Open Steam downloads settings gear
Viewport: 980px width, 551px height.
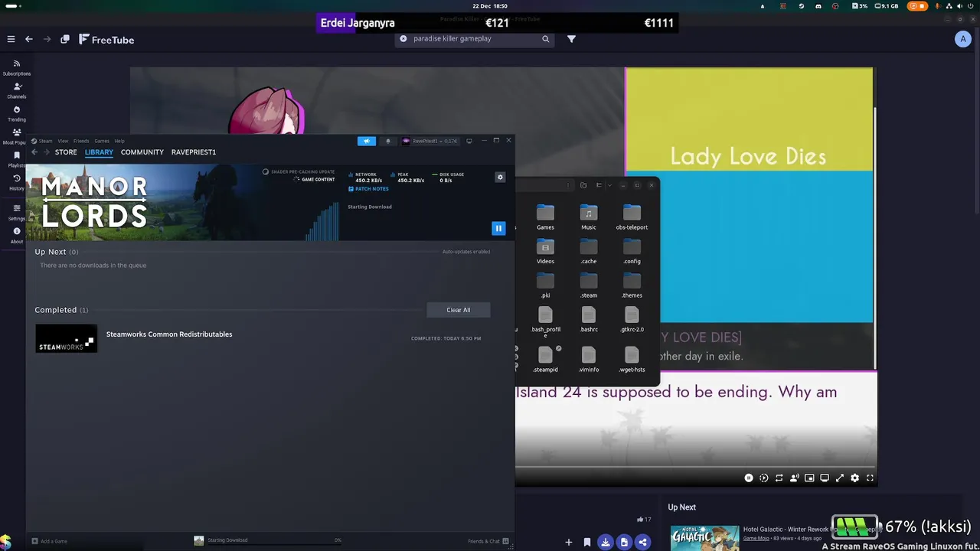(x=500, y=178)
